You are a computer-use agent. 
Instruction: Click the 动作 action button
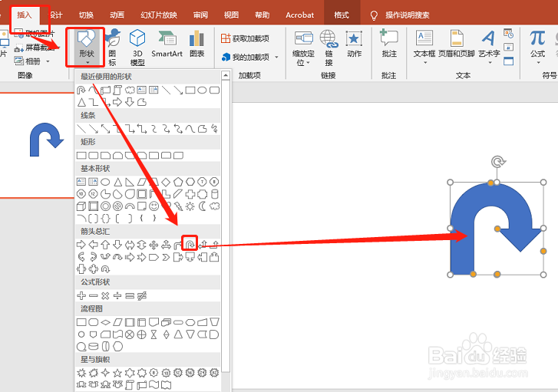tap(354, 44)
